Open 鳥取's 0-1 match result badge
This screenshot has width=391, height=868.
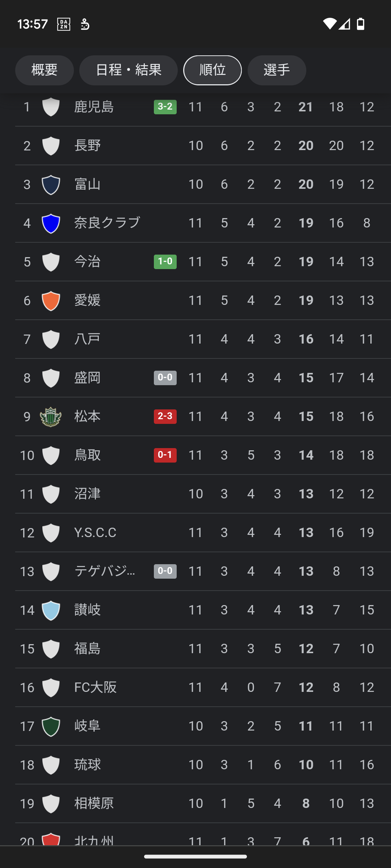(x=165, y=455)
